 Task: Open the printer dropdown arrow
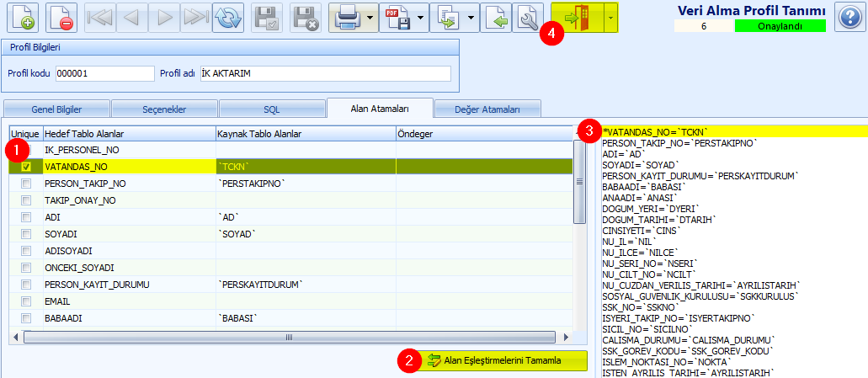click(370, 17)
